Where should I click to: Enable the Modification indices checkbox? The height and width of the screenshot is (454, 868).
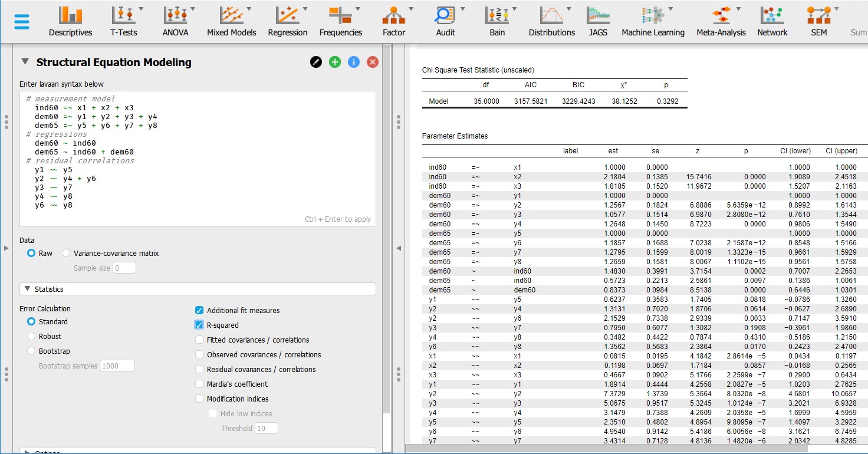(199, 398)
